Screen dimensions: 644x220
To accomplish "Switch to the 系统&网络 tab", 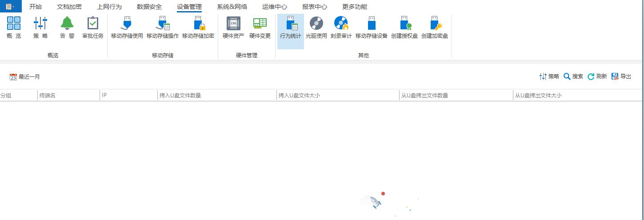I will [x=232, y=7].
